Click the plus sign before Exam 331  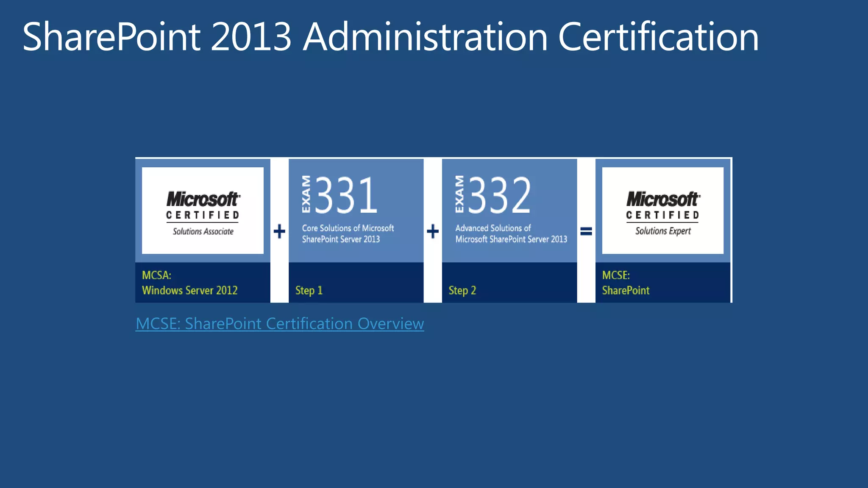[279, 231]
